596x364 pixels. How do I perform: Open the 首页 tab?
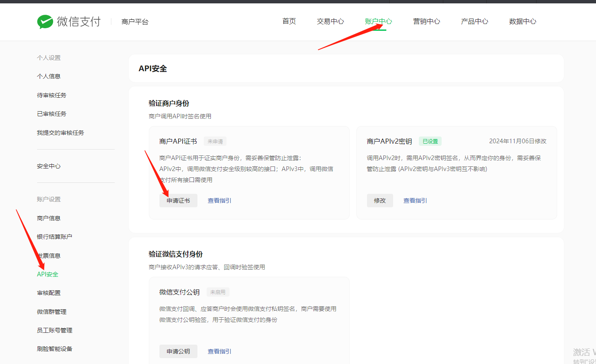(x=289, y=21)
